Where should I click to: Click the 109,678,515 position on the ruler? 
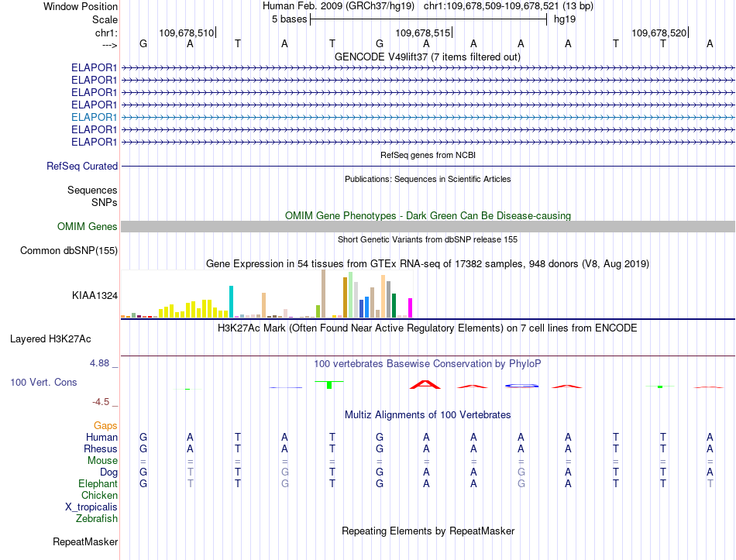pyautogui.click(x=423, y=33)
